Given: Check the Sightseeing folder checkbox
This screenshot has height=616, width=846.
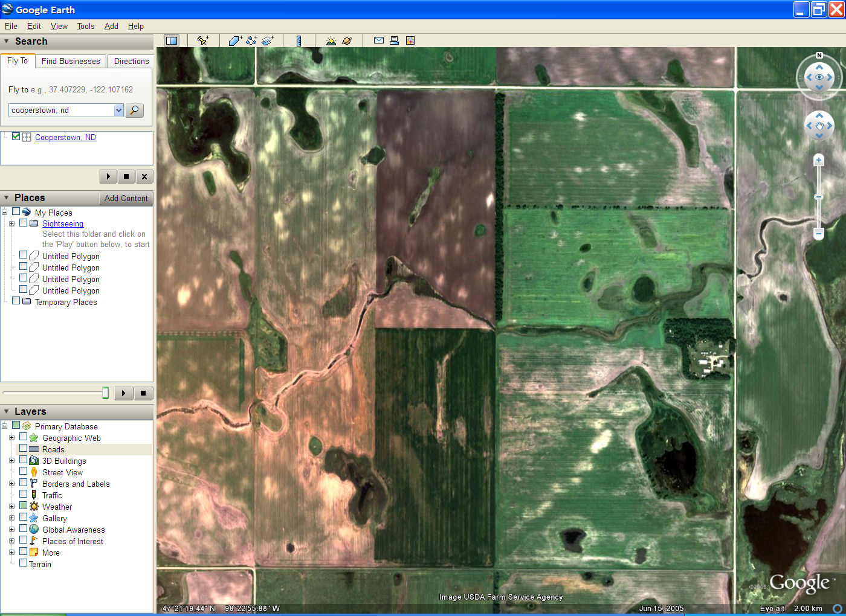Looking at the screenshot, I should (x=23, y=223).
